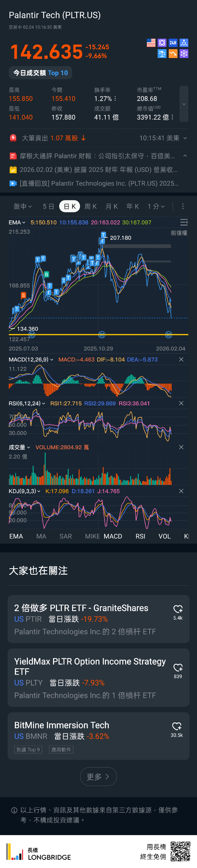Click the orange S sell marker on chart

(x=23, y=295)
